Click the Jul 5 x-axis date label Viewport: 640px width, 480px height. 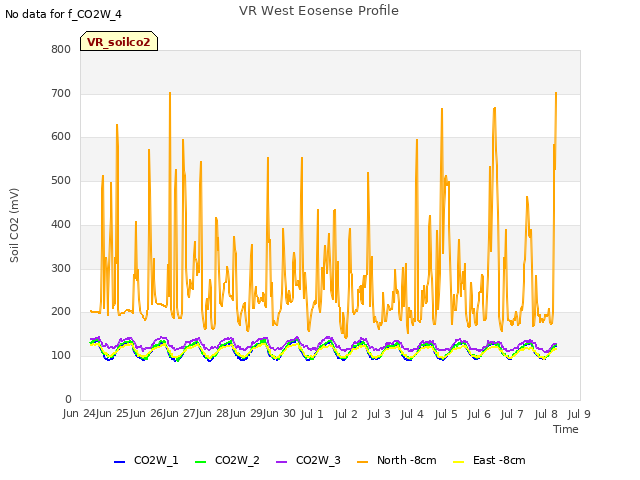click(446, 414)
